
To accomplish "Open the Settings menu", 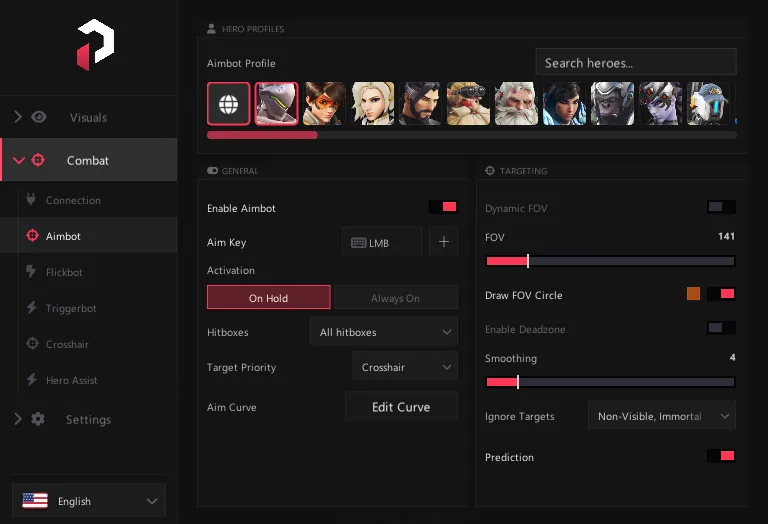I will click(x=88, y=419).
